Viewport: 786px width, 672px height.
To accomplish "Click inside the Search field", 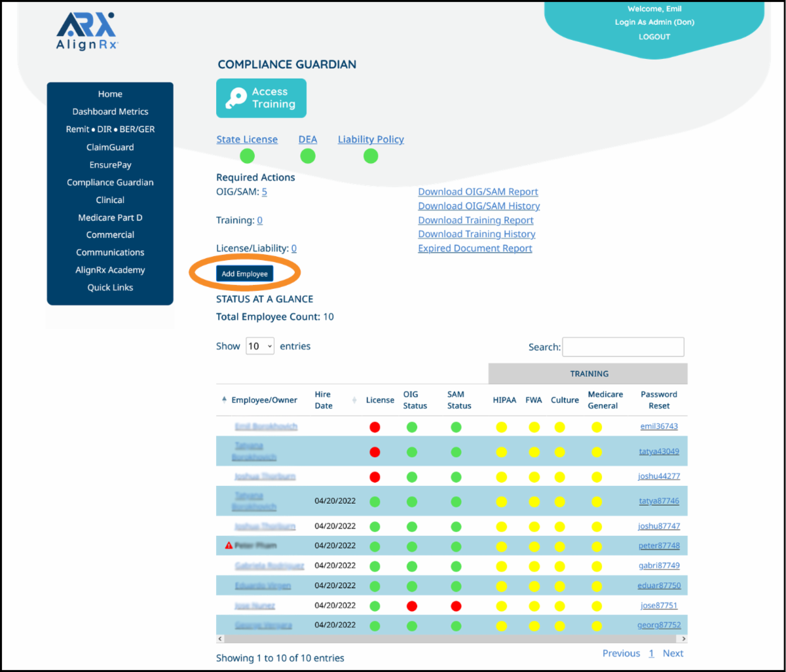I will (x=622, y=346).
